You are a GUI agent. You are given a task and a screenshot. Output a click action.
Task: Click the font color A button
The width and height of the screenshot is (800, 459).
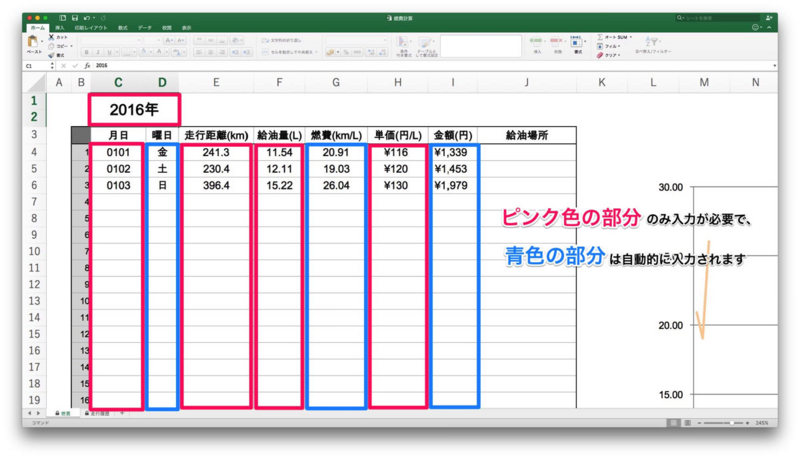click(160, 52)
